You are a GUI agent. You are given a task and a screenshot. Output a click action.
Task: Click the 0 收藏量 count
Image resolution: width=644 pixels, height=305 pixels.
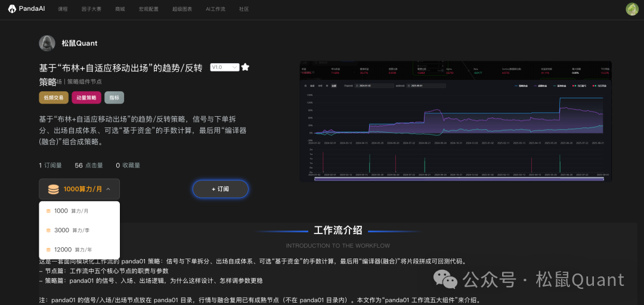coord(128,166)
